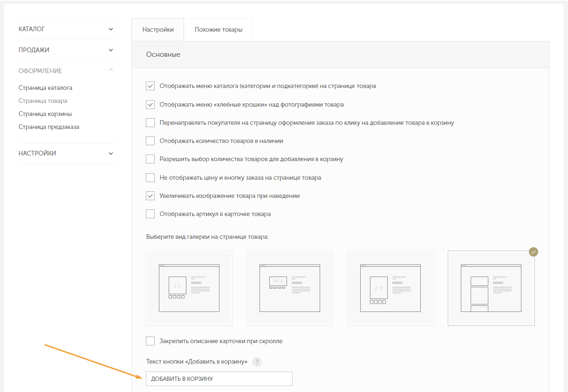Select the 1:1 gallery layout thumbnail
This screenshot has height=392, width=568.
coord(189,288)
